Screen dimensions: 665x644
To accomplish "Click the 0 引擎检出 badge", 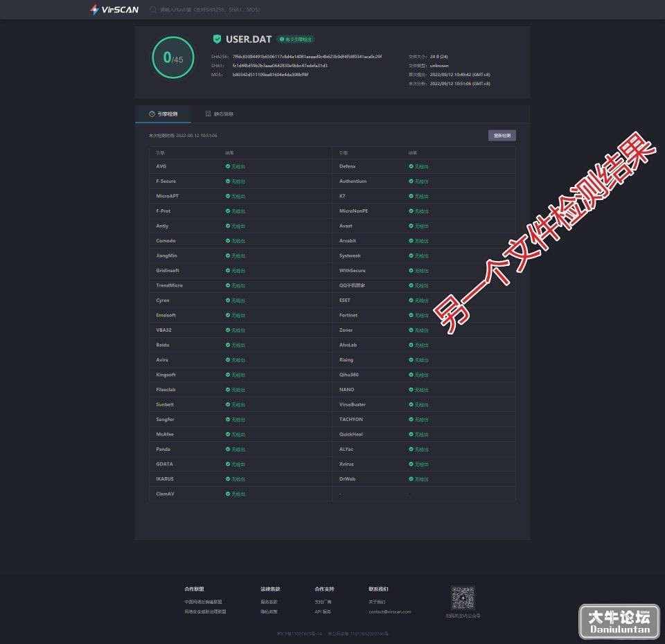I will tap(296, 39).
